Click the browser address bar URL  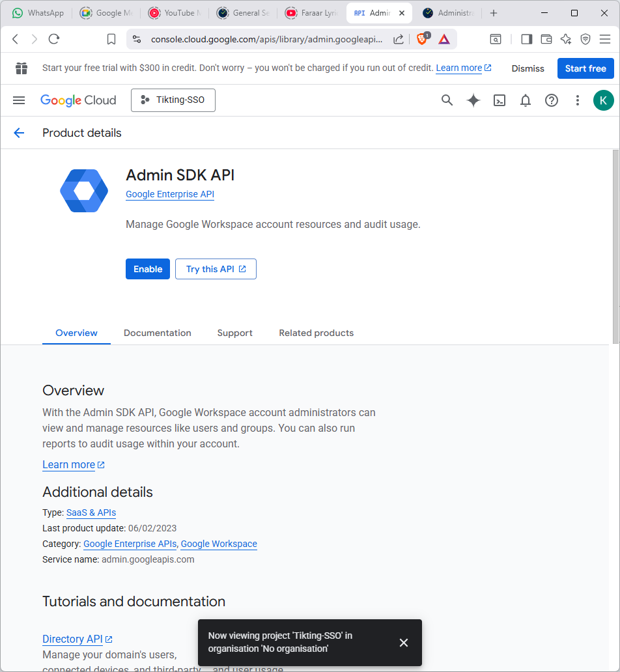(267, 39)
